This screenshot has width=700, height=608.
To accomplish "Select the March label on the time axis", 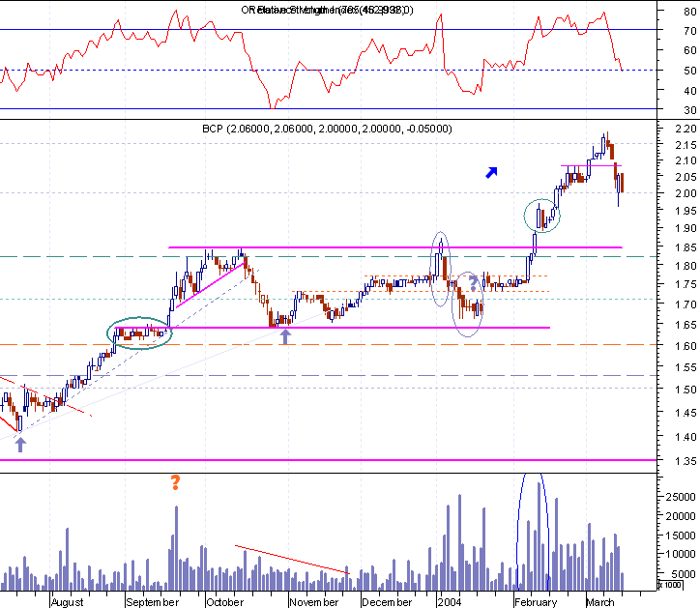I will (600, 602).
